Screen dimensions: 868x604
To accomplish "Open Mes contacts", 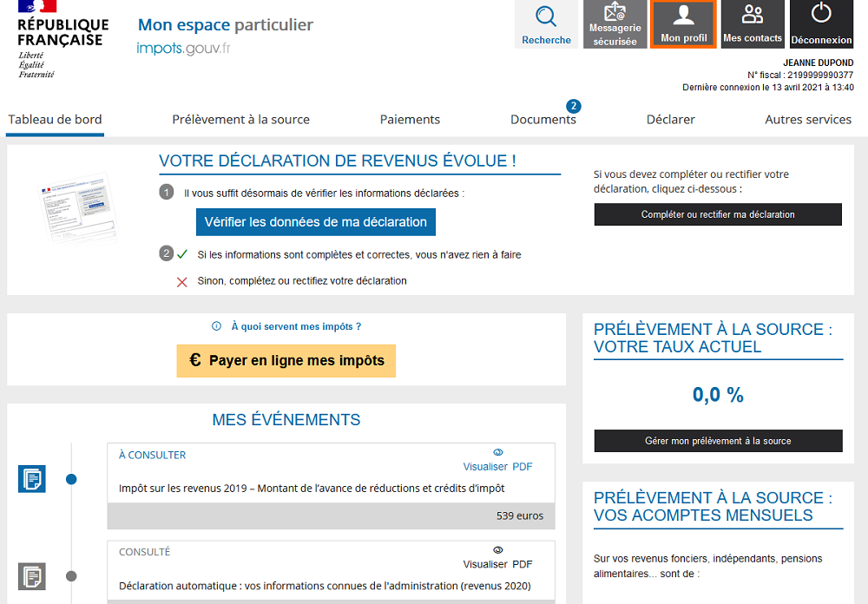I will coord(752,24).
